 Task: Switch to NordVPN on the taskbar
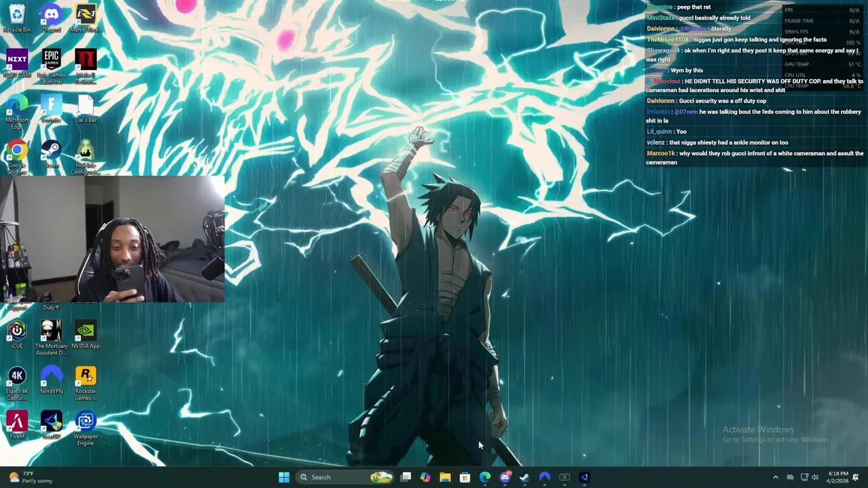tap(545, 477)
